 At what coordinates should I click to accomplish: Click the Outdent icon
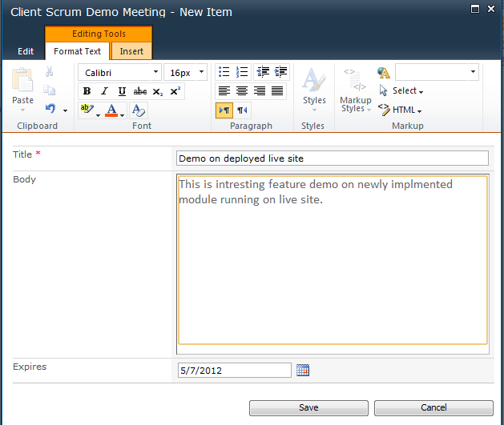pyautogui.click(x=264, y=71)
